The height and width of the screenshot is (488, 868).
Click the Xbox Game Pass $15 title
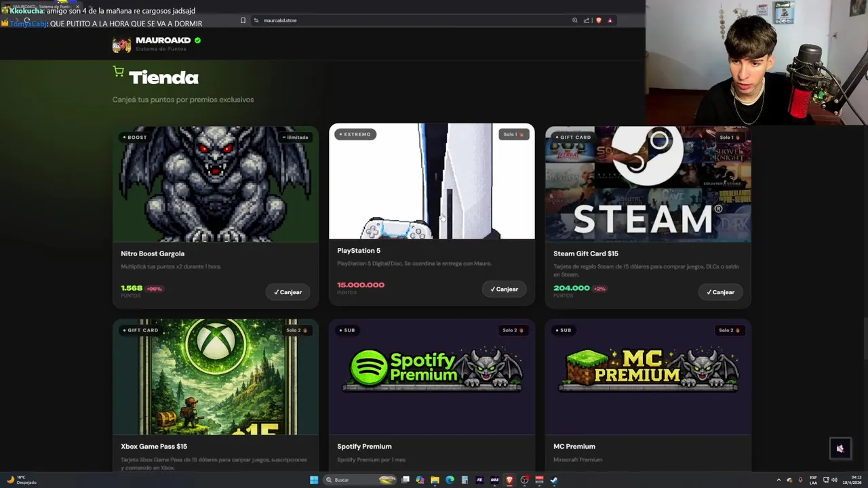[154, 447]
